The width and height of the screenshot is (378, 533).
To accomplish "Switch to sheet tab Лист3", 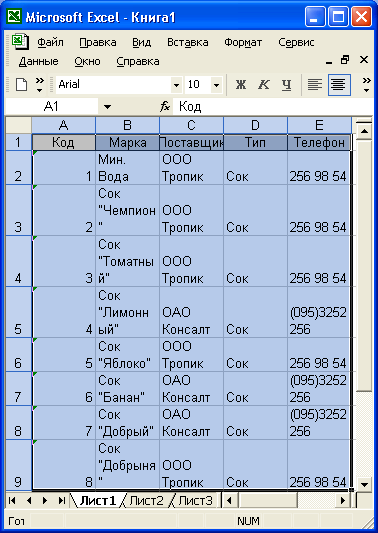I will coord(195,500).
